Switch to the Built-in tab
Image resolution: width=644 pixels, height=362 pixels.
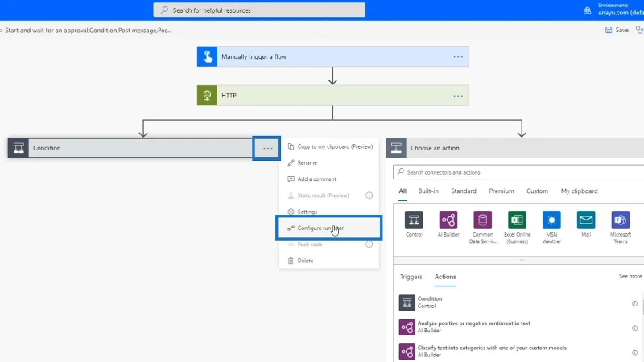click(x=428, y=191)
